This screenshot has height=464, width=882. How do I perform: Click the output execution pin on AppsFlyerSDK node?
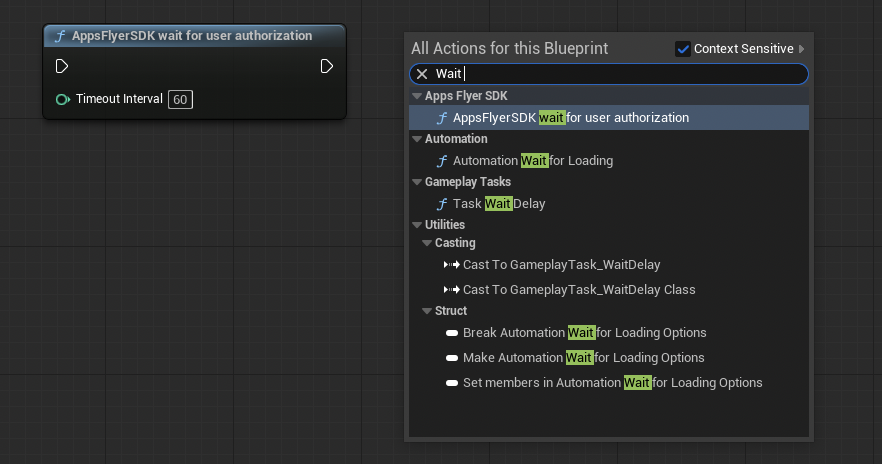point(326,66)
